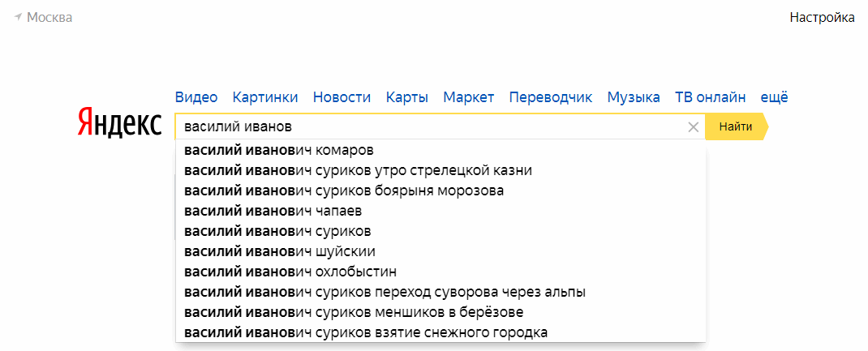This screenshot has height=351, width=868.
Task: Choose suggestion василий иванович чапаев
Action: click(x=273, y=211)
